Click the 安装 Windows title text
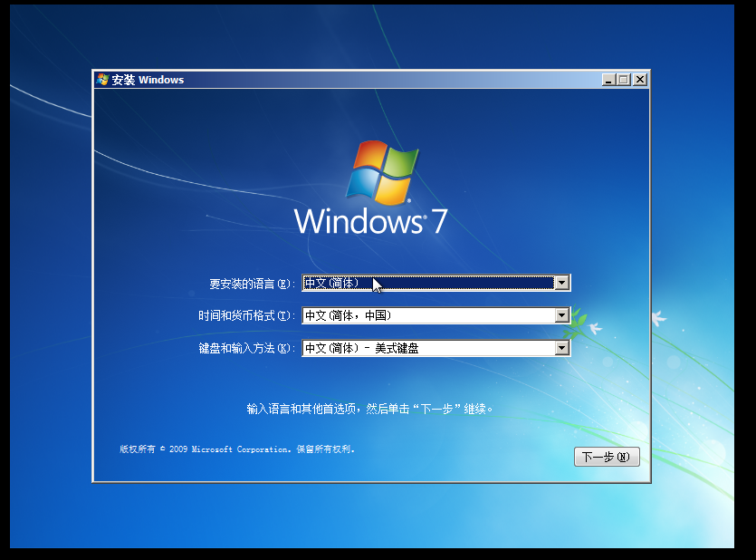Image resolution: width=756 pixels, height=560 pixels. (x=148, y=80)
